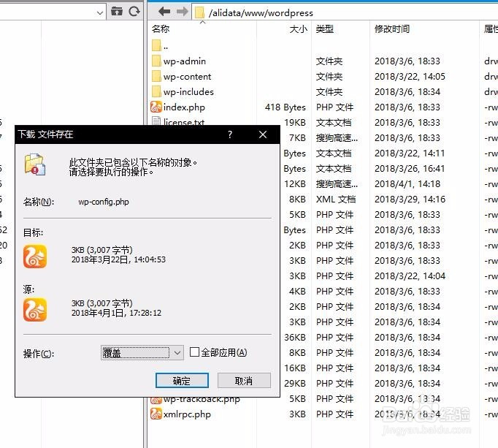Image resolution: width=498 pixels, height=448 pixels.
Task: Click the /alidata/www/wordpress path field
Action: tap(345, 12)
